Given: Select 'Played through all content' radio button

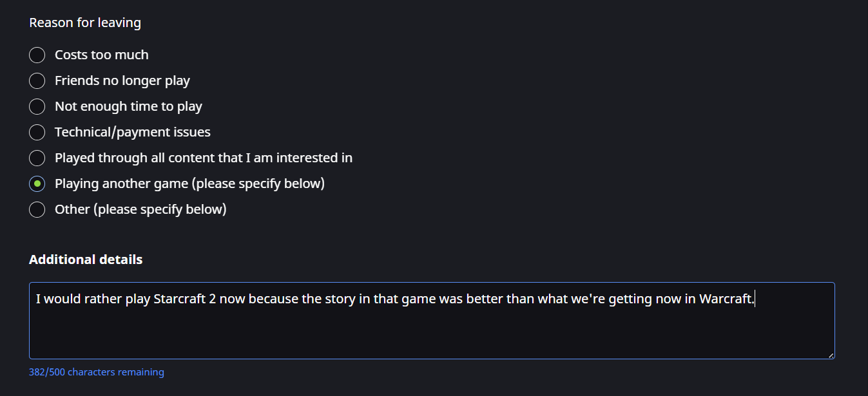Looking at the screenshot, I should coord(37,158).
